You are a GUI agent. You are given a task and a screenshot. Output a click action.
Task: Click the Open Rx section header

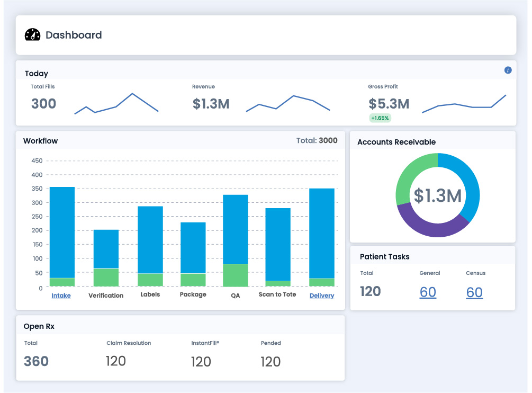pos(38,326)
